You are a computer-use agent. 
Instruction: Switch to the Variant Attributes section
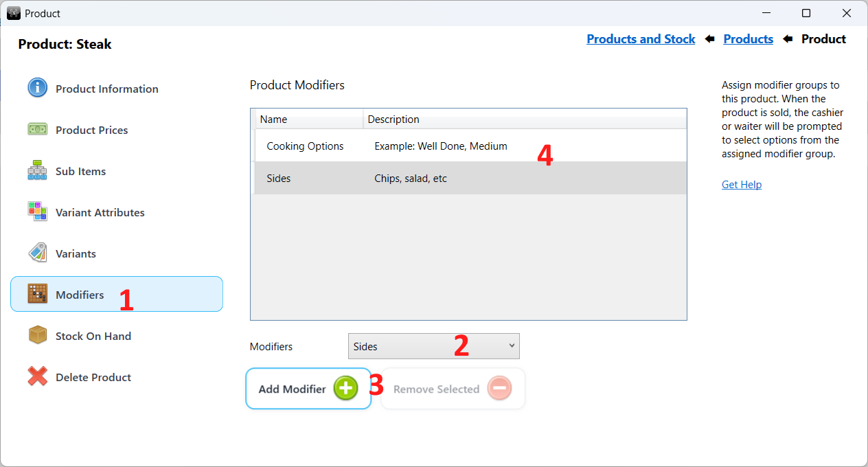(100, 212)
